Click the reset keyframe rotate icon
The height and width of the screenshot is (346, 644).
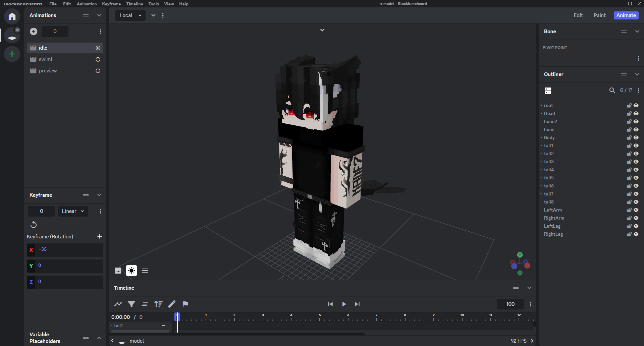(34, 225)
